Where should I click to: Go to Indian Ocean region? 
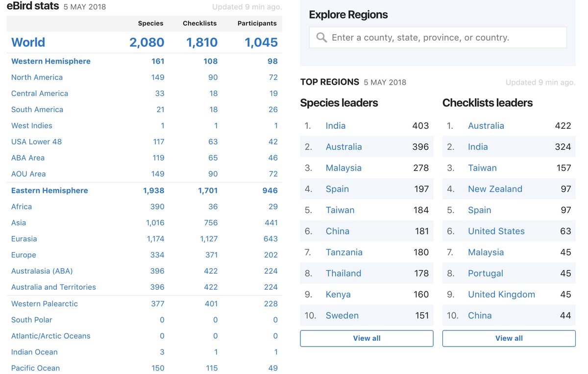(x=34, y=352)
